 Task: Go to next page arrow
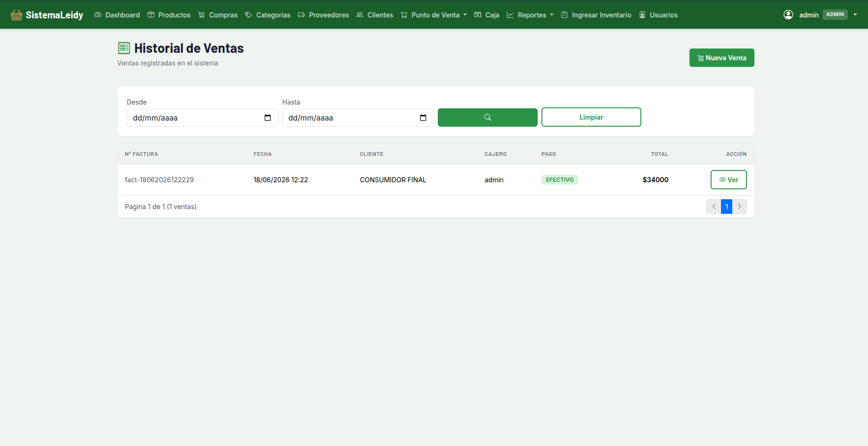[739, 207]
